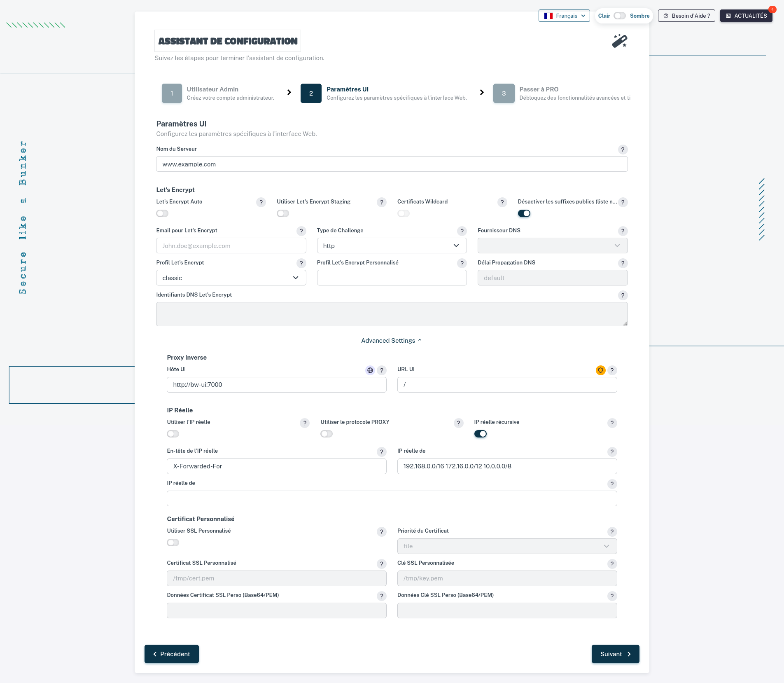The height and width of the screenshot is (683, 784).
Task: Click the Suivant button
Action: [615, 654]
